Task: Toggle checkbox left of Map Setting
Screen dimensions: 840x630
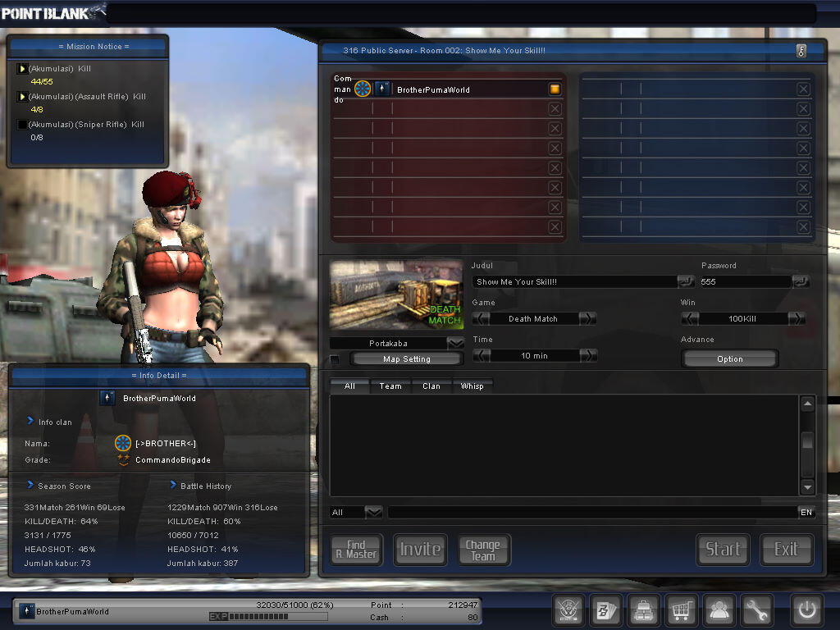Action: [x=335, y=359]
